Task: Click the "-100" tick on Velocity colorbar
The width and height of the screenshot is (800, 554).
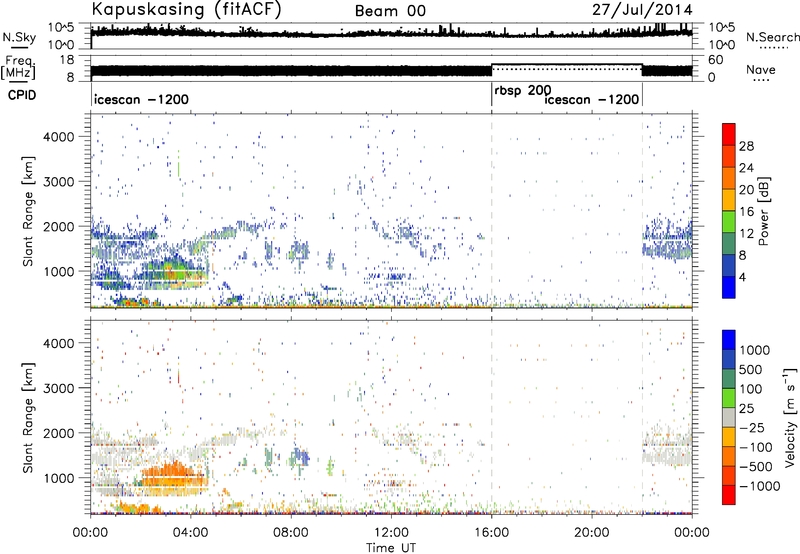Action: [x=755, y=447]
